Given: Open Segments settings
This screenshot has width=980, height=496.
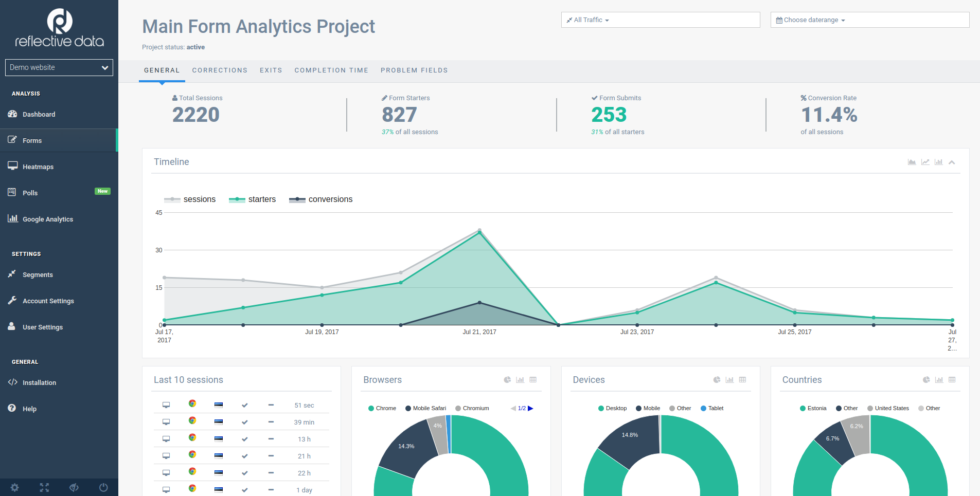Looking at the screenshot, I should [x=59, y=274].
